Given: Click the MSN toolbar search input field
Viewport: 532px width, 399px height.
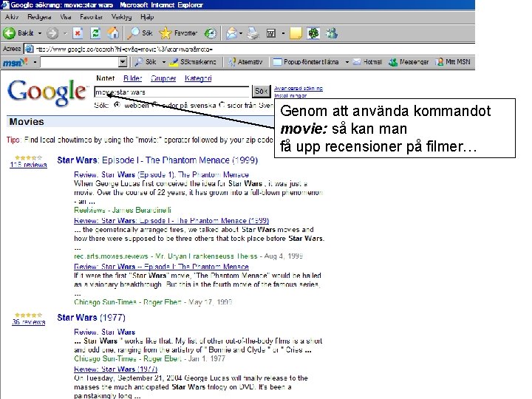Looking at the screenshot, I should [79, 62].
